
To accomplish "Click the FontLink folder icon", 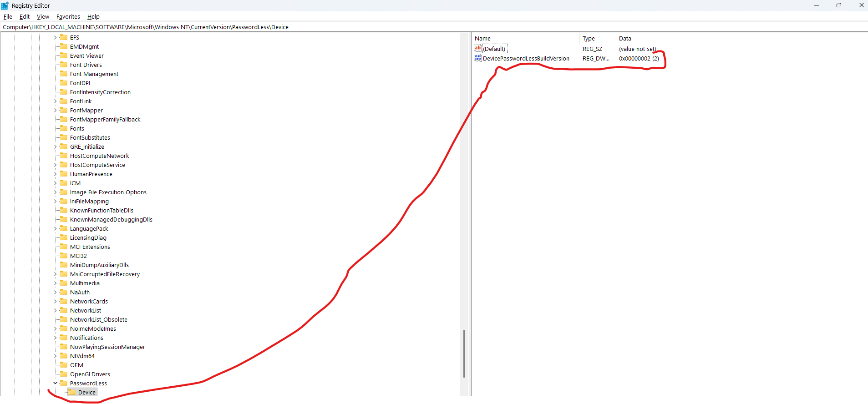I will pos(64,101).
